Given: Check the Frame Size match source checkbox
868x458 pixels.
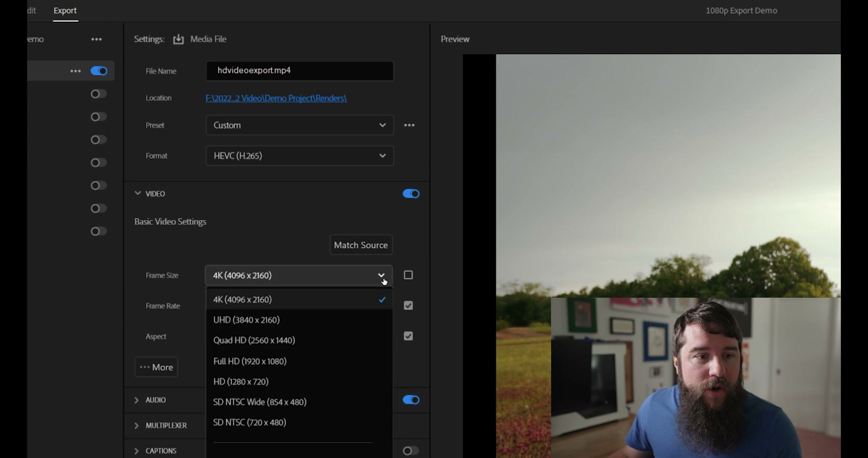Looking at the screenshot, I should click(408, 275).
